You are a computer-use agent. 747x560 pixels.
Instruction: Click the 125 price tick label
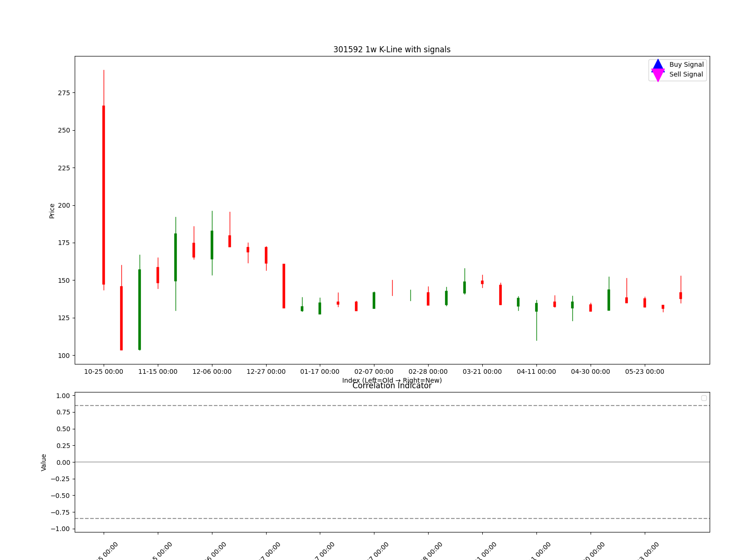[x=64, y=318]
